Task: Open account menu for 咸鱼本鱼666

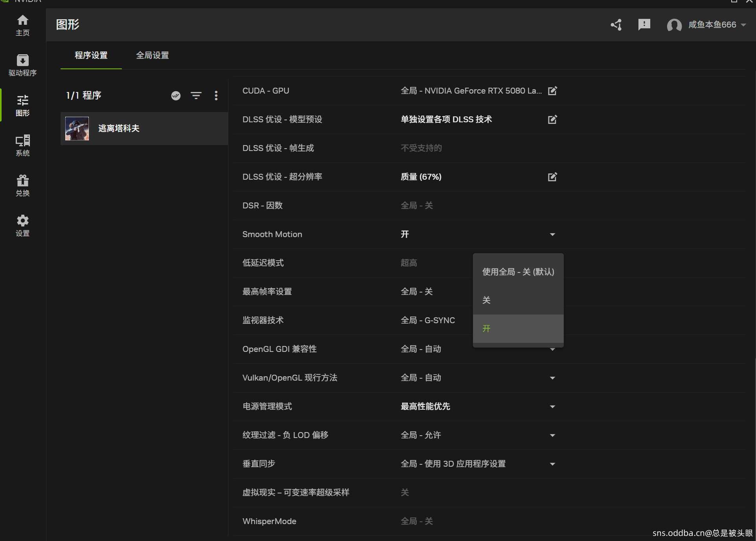Action: (x=717, y=25)
